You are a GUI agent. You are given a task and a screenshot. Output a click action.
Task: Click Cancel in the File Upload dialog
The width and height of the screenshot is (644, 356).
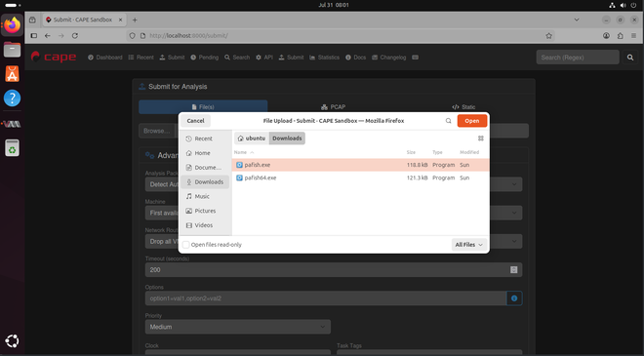(x=195, y=121)
